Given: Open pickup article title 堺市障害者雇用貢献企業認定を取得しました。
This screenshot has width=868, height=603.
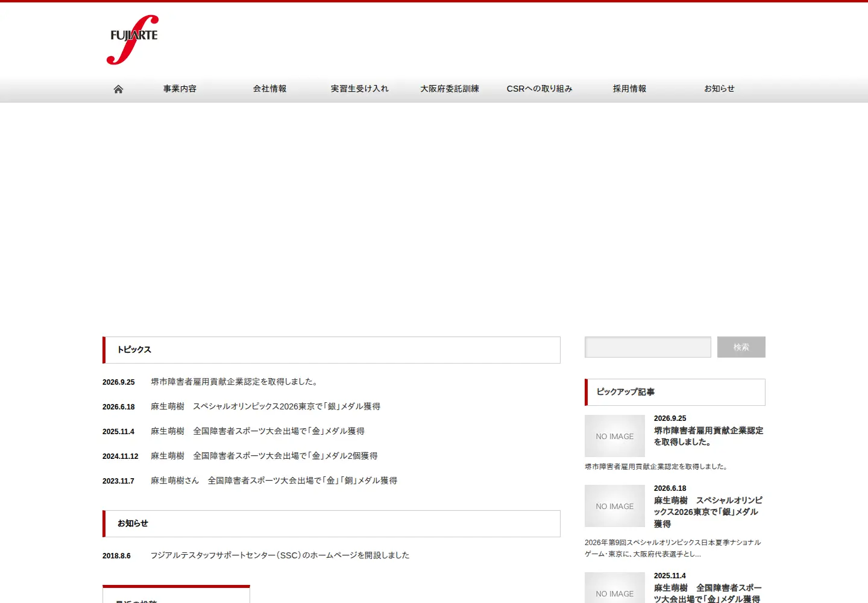Looking at the screenshot, I should tap(709, 436).
